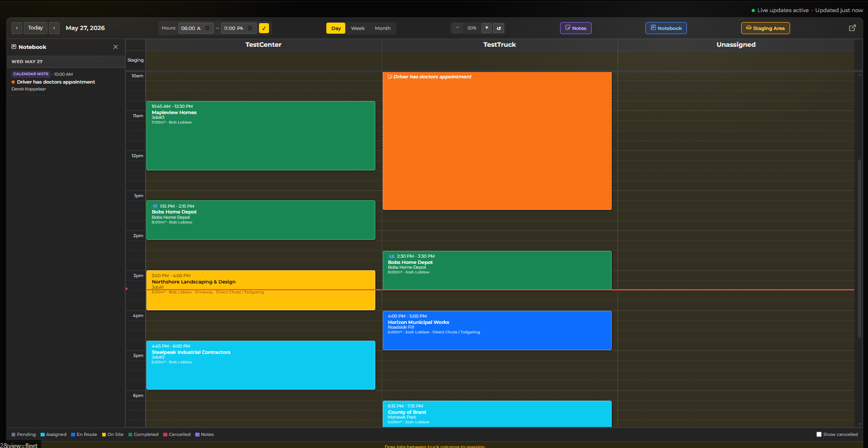Open Steelpeak Industrial Contractors job
Viewport: 868px width, 448px height.
[x=261, y=365]
